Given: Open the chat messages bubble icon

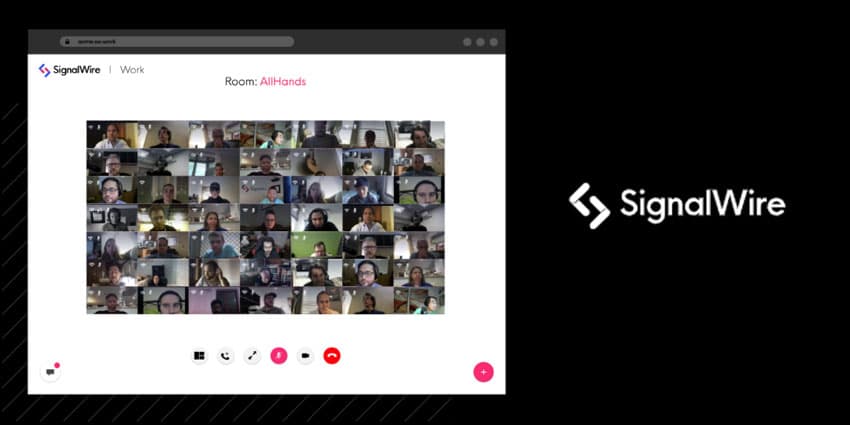Looking at the screenshot, I should coord(50,372).
